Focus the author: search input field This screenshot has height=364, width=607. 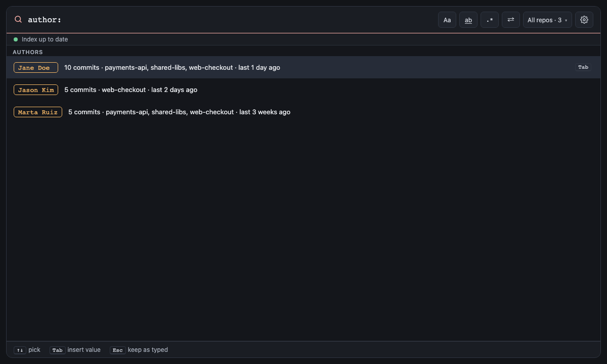coord(230,20)
